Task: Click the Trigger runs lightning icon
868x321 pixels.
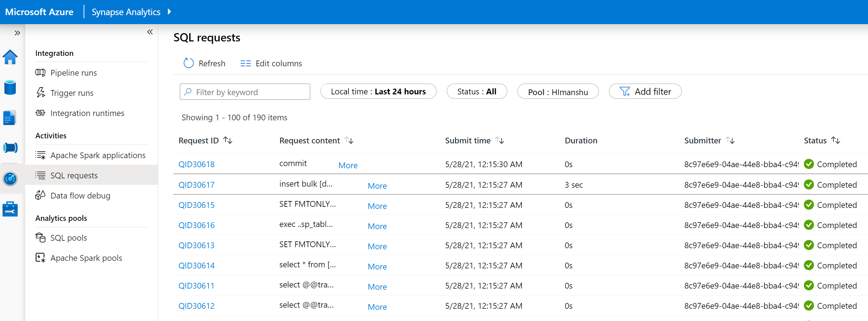Action: (x=40, y=93)
